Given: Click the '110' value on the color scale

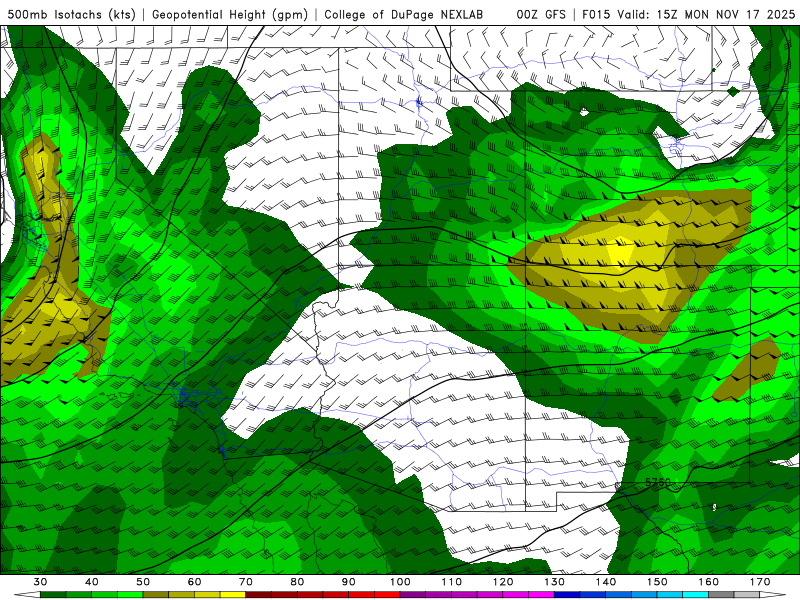Looking at the screenshot, I should 452,582.
